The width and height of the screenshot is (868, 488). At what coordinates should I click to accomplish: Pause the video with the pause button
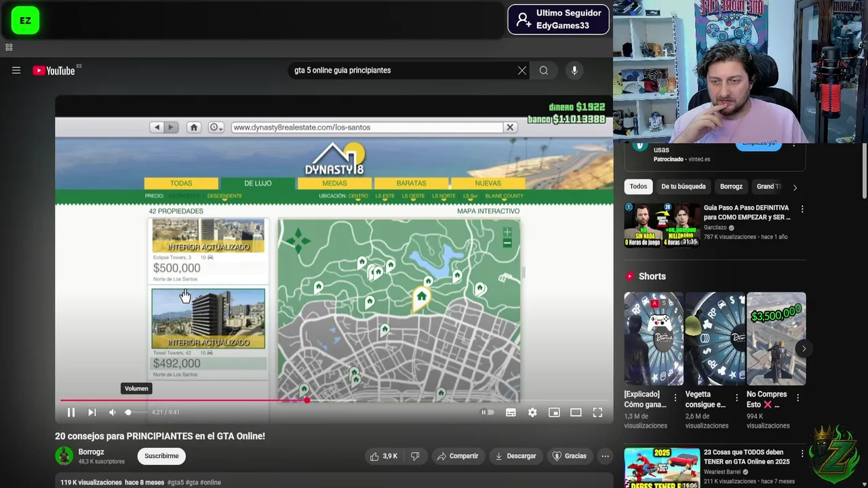(x=71, y=412)
